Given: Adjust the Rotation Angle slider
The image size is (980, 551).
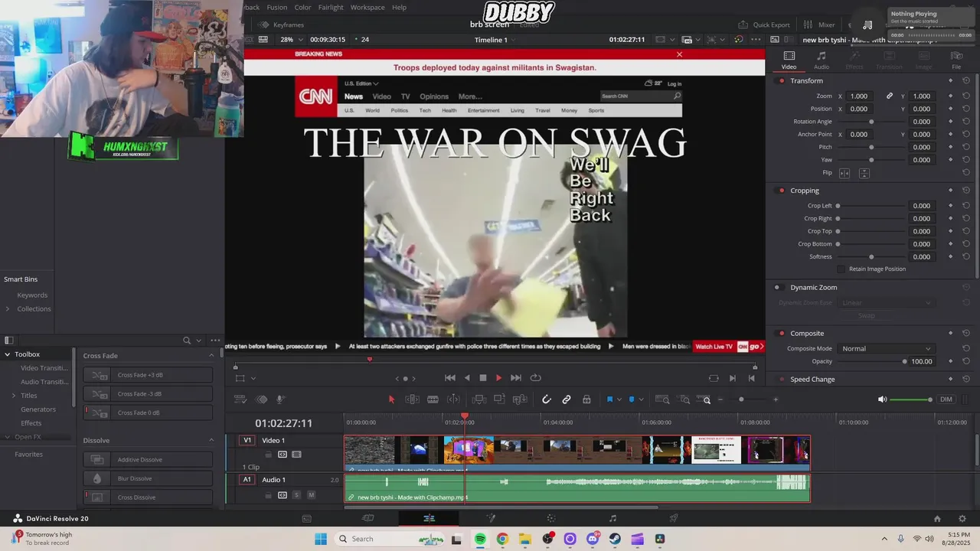Looking at the screenshot, I should 871,122.
